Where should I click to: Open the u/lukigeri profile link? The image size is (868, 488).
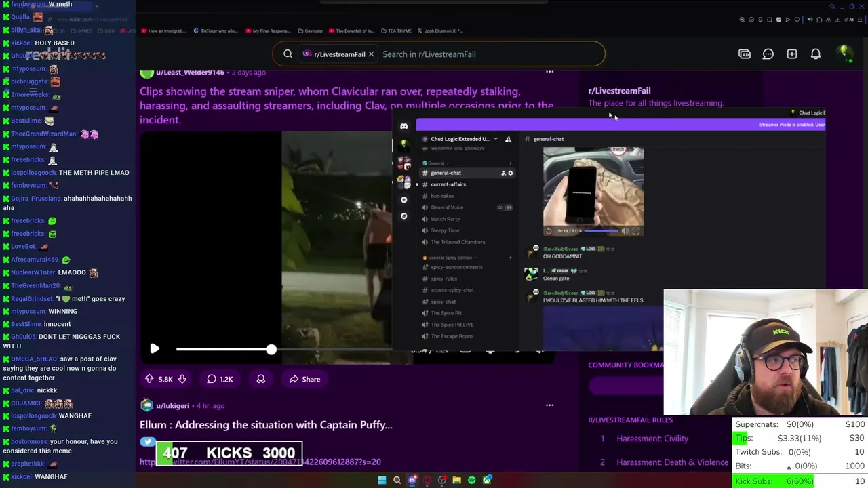tap(172, 405)
